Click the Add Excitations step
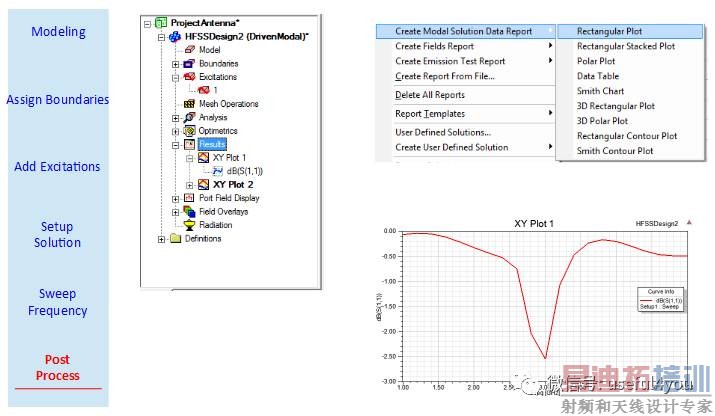This screenshot has width=715, height=416. click(57, 166)
